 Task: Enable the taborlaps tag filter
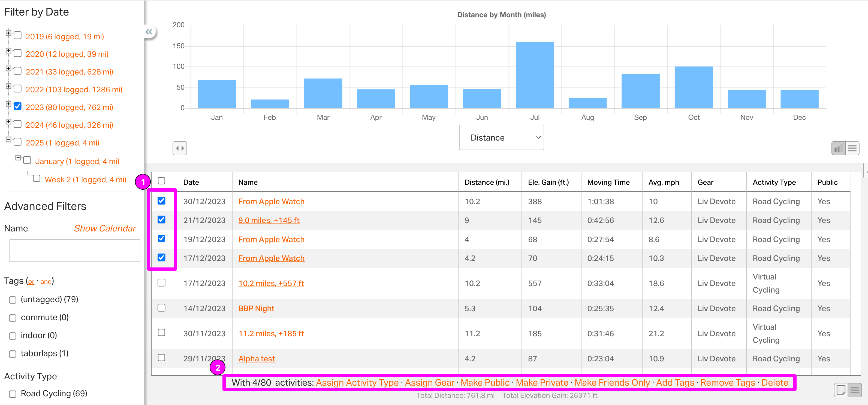click(x=13, y=354)
